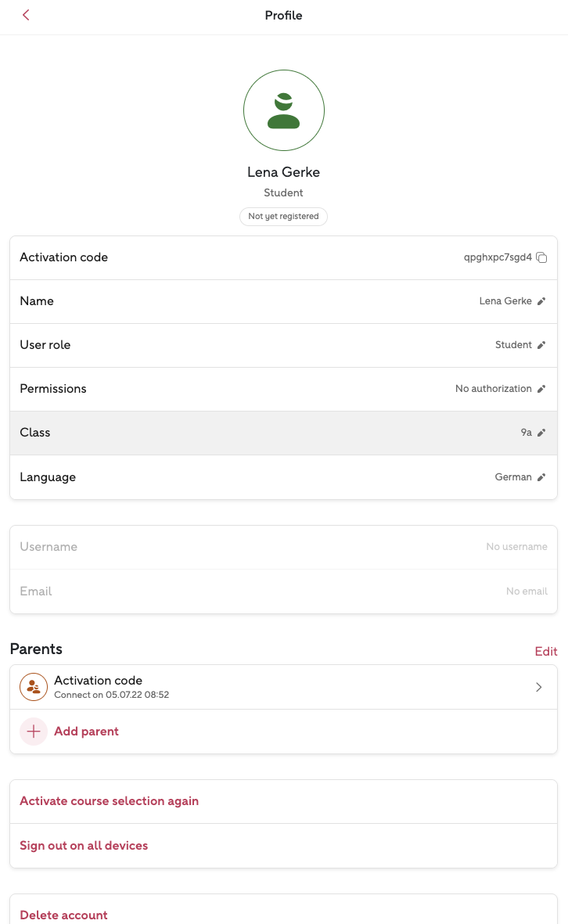
Task: Click the green profile avatar
Action: click(283, 110)
